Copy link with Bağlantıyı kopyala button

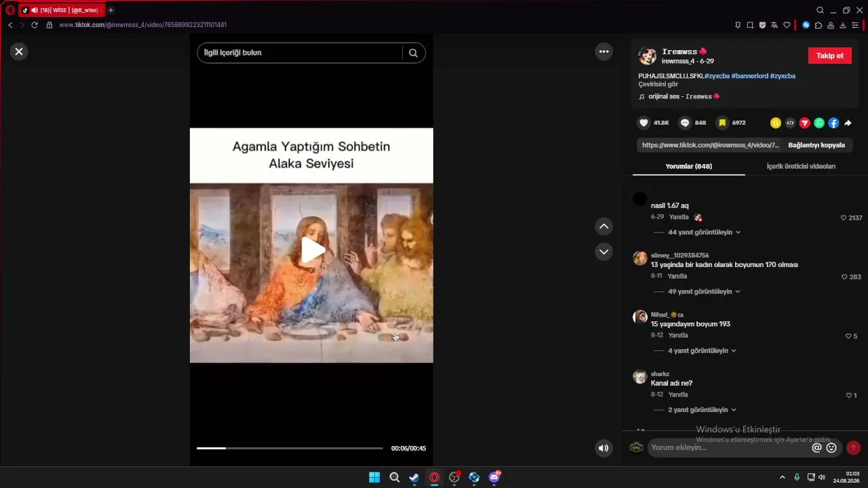[816, 145]
